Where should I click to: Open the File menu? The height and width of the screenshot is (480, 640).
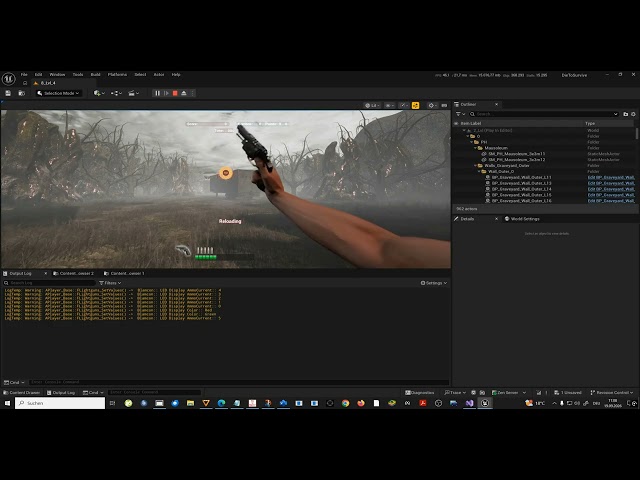tap(24, 75)
